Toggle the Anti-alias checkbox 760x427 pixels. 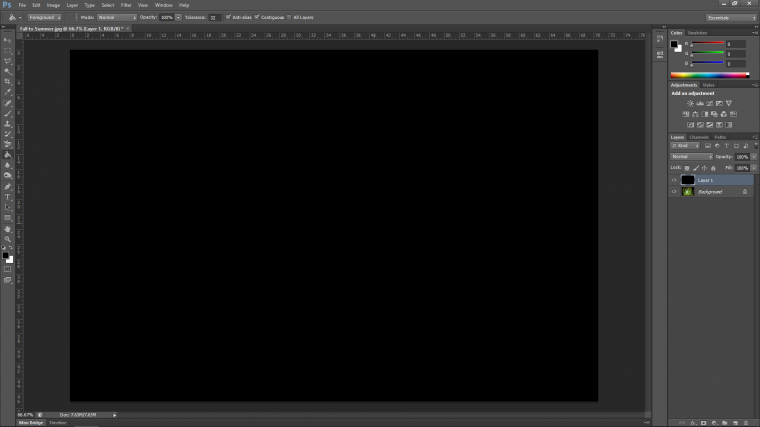click(228, 17)
